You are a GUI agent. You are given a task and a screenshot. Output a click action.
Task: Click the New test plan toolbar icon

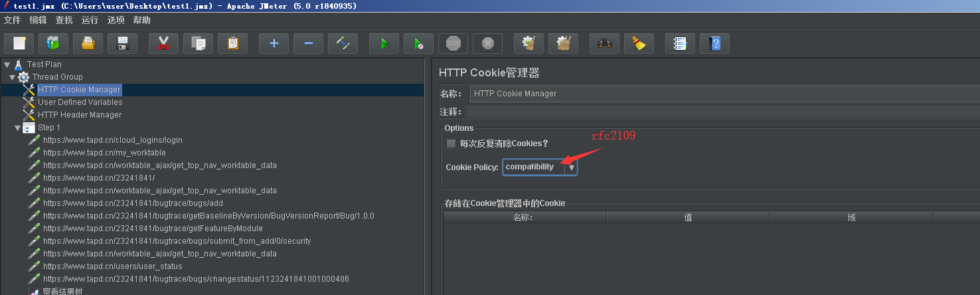(19, 44)
